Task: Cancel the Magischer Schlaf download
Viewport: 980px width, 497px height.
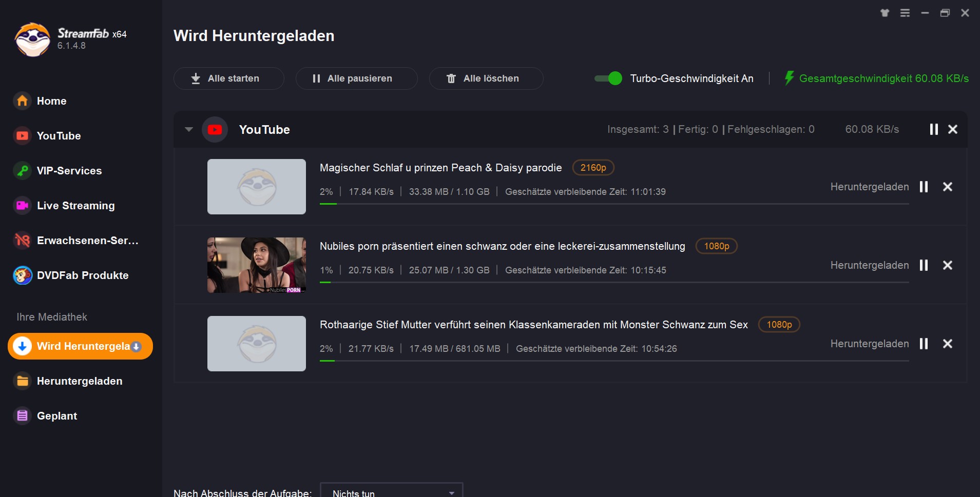Action: 948,187
